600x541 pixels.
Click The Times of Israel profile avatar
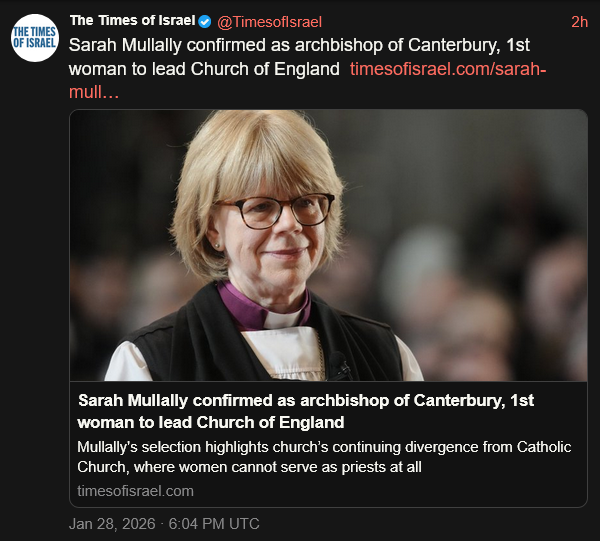(x=34, y=37)
